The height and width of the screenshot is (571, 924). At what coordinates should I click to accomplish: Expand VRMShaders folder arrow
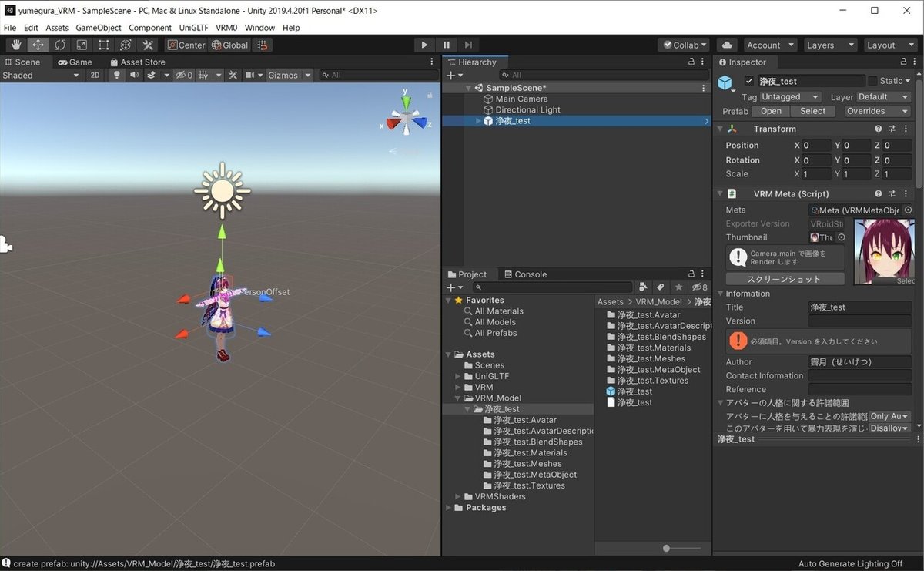[x=458, y=496]
